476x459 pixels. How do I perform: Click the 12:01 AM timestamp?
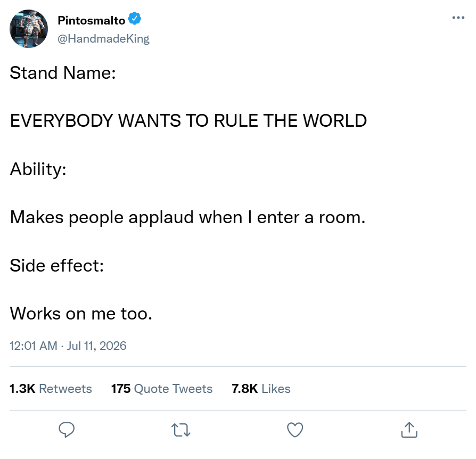coord(34,346)
